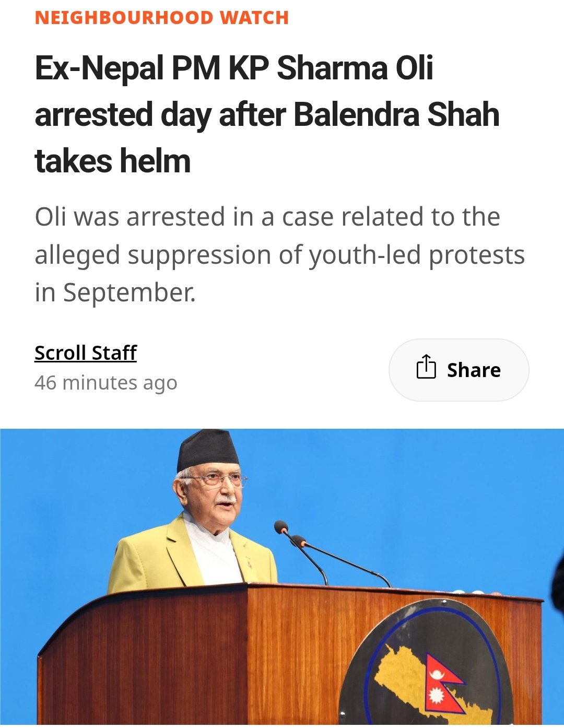Tap the Share button label
This screenshot has width=564, height=728.
click(474, 370)
